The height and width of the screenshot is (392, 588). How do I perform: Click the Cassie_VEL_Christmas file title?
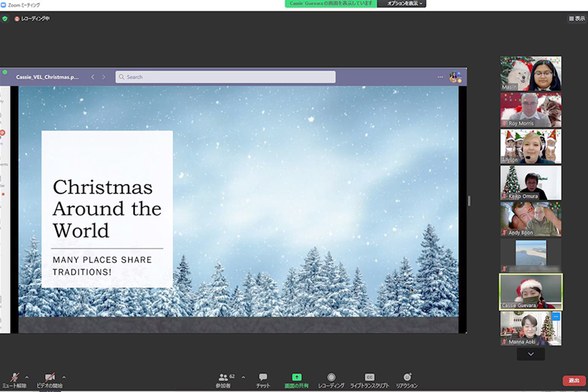click(47, 77)
